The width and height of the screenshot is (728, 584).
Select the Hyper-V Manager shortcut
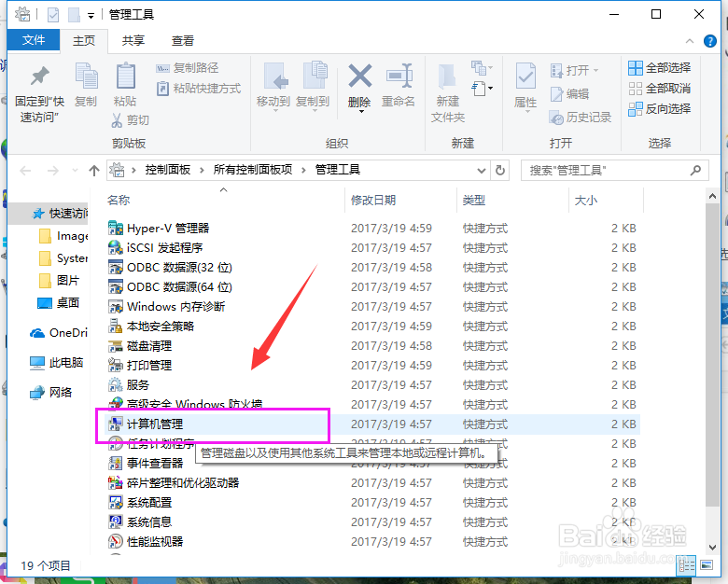click(x=159, y=229)
